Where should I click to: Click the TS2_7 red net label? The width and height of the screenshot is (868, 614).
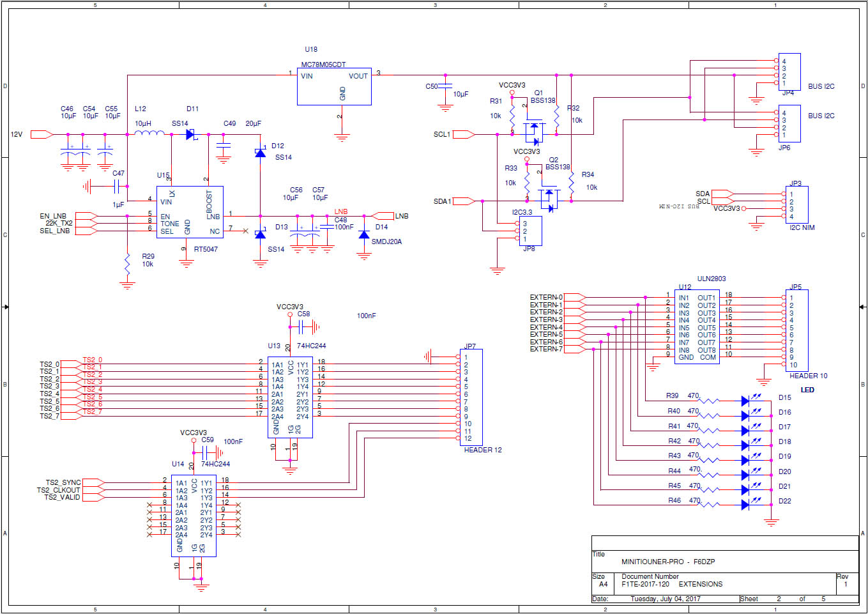pos(92,411)
